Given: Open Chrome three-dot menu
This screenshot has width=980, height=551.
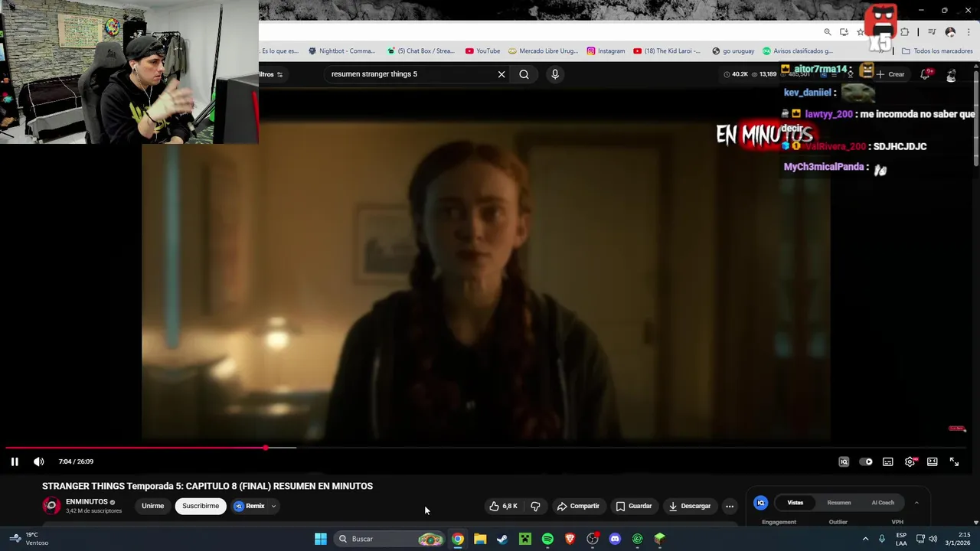Looking at the screenshot, I should click(969, 32).
